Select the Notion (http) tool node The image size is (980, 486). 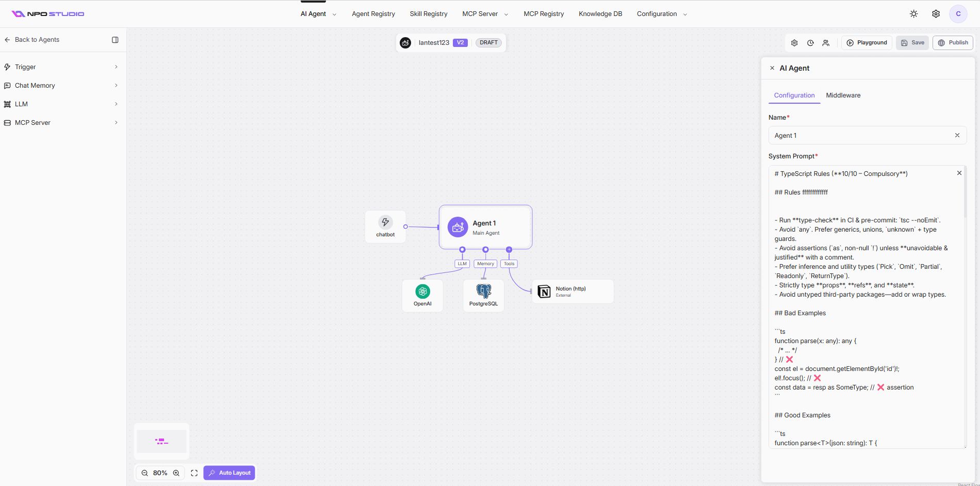click(573, 291)
